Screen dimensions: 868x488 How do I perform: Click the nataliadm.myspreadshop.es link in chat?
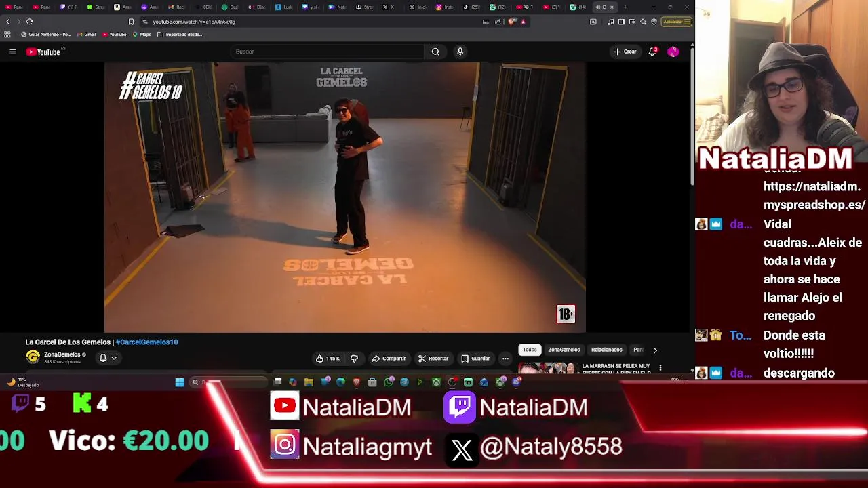(814, 196)
